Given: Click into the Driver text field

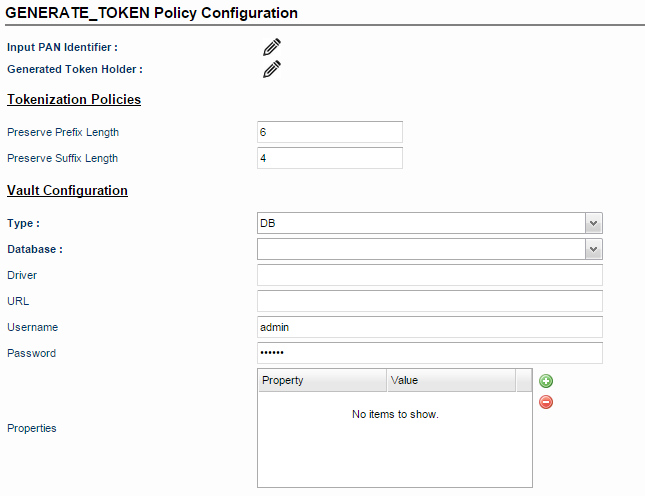Looking at the screenshot, I should [x=430, y=275].
